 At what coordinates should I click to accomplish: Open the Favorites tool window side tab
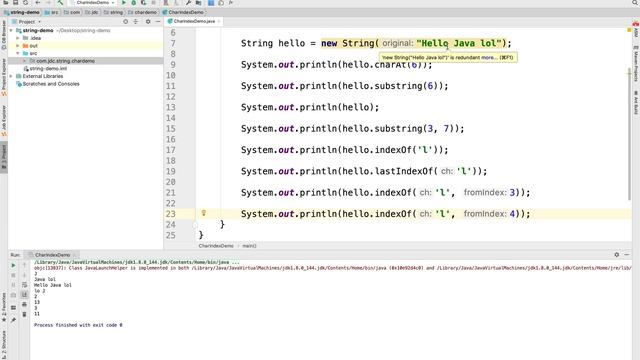tap(4, 307)
